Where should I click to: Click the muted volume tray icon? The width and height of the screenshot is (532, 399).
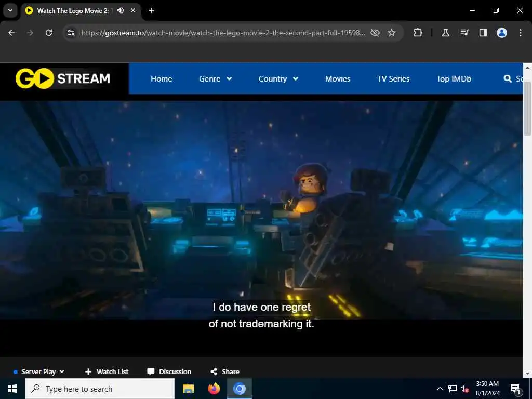(x=465, y=389)
